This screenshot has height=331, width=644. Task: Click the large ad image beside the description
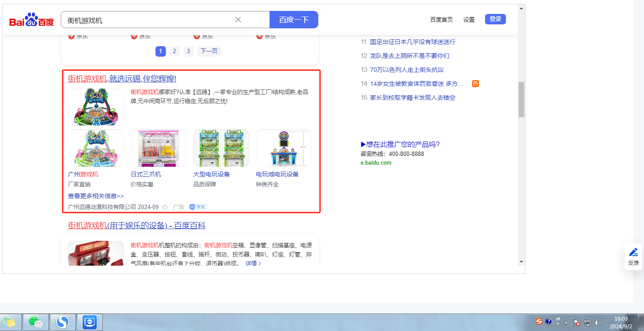coord(96,107)
